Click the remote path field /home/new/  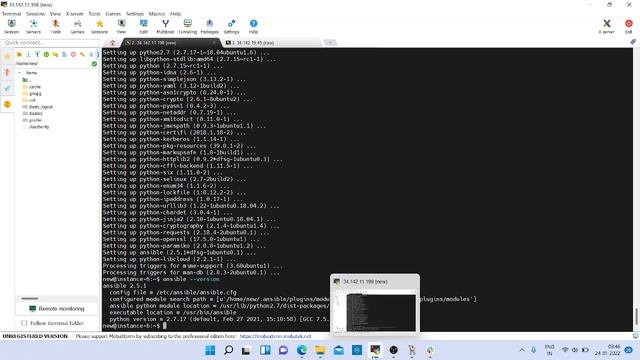[x=53, y=64]
